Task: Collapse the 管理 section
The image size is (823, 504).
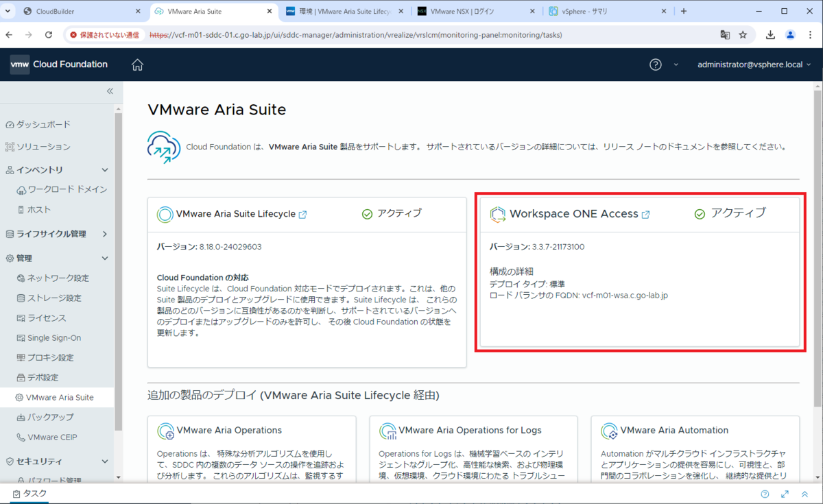Action: [105, 258]
